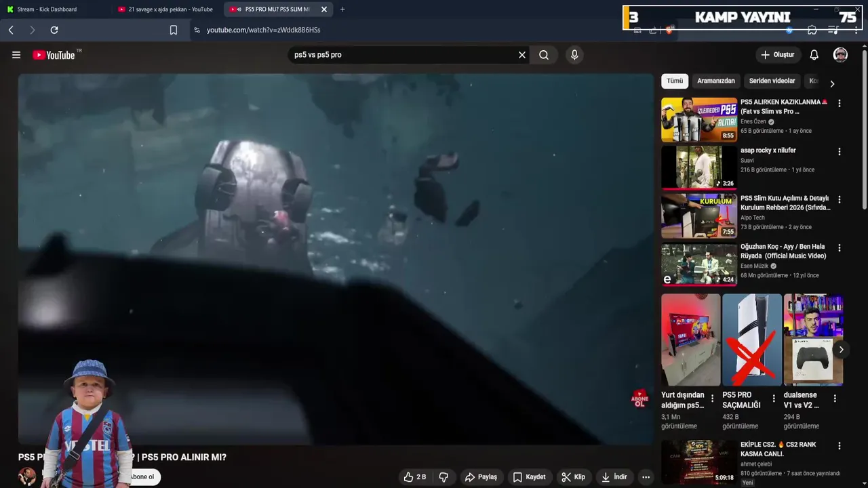Dislike the video with thumbs down
The width and height of the screenshot is (868, 488).
pos(443,477)
